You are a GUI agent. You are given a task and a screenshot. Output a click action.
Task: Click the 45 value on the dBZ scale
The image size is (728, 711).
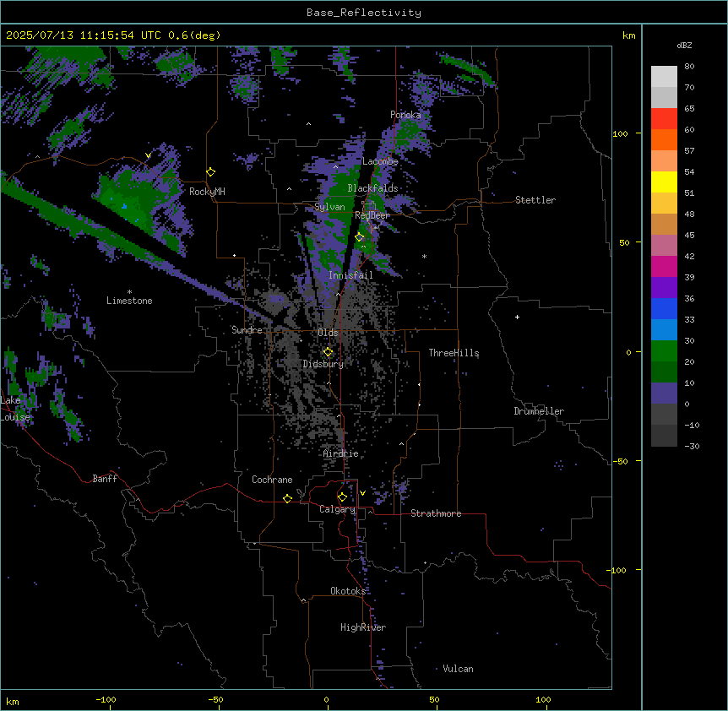[x=689, y=236]
